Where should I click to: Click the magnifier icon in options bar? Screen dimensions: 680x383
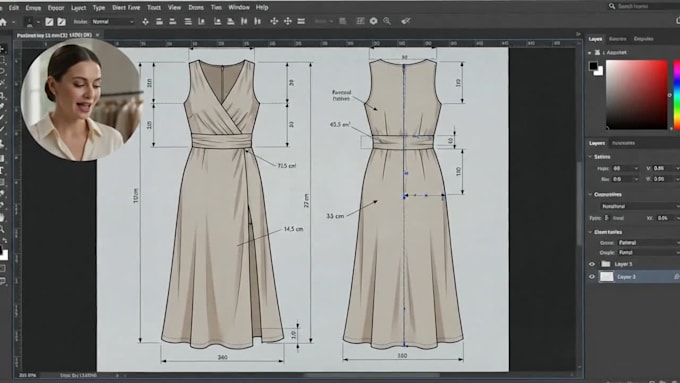coord(387,21)
